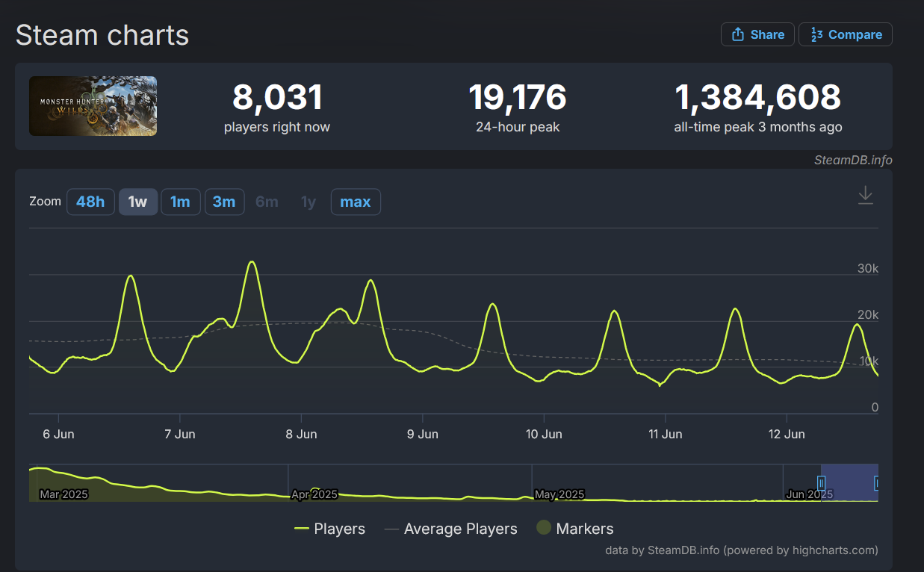Viewport: 924px width, 572px height.
Task: Switch zoom to 1m
Action: coord(180,202)
